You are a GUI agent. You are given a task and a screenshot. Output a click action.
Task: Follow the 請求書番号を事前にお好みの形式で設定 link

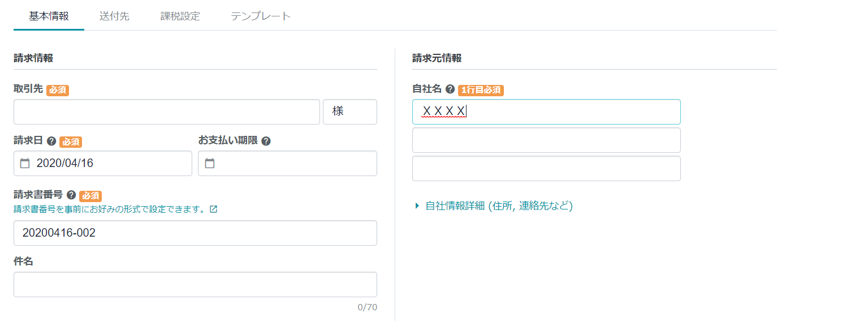point(109,209)
